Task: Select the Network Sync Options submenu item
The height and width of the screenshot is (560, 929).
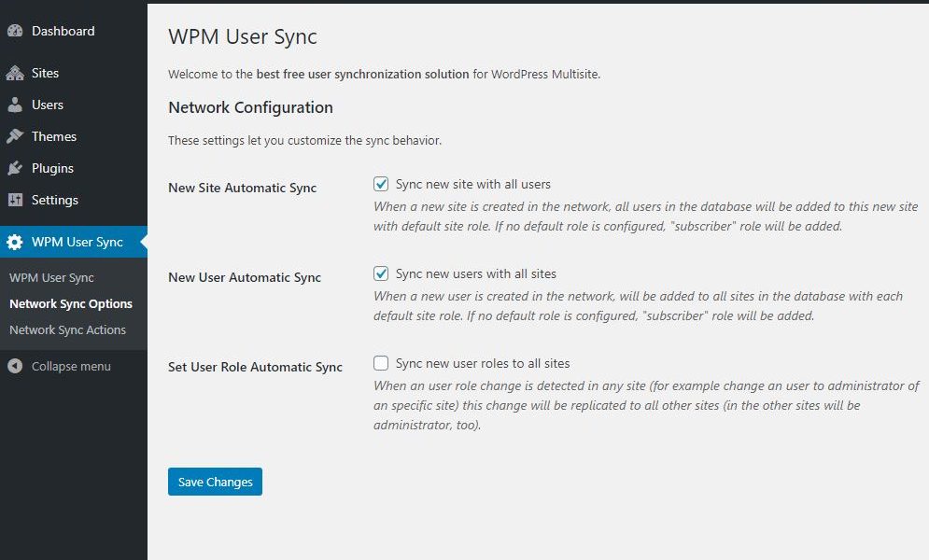Action: tap(71, 303)
